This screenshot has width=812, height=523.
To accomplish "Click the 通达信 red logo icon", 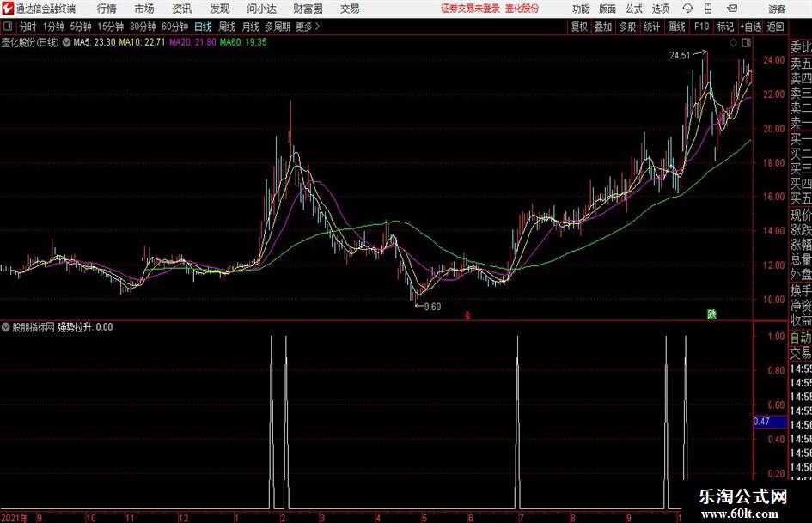I will (7, 9).
